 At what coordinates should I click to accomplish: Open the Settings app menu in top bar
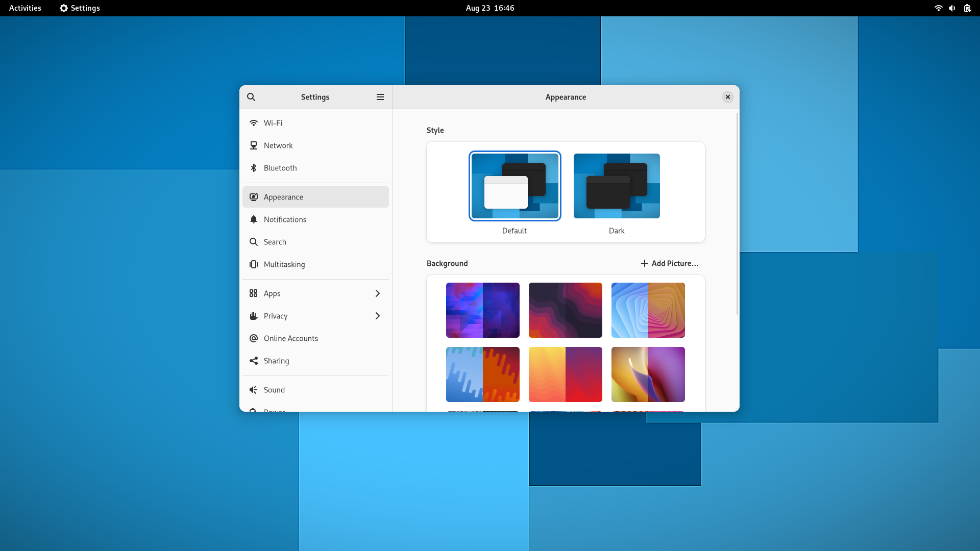point(80,8)
